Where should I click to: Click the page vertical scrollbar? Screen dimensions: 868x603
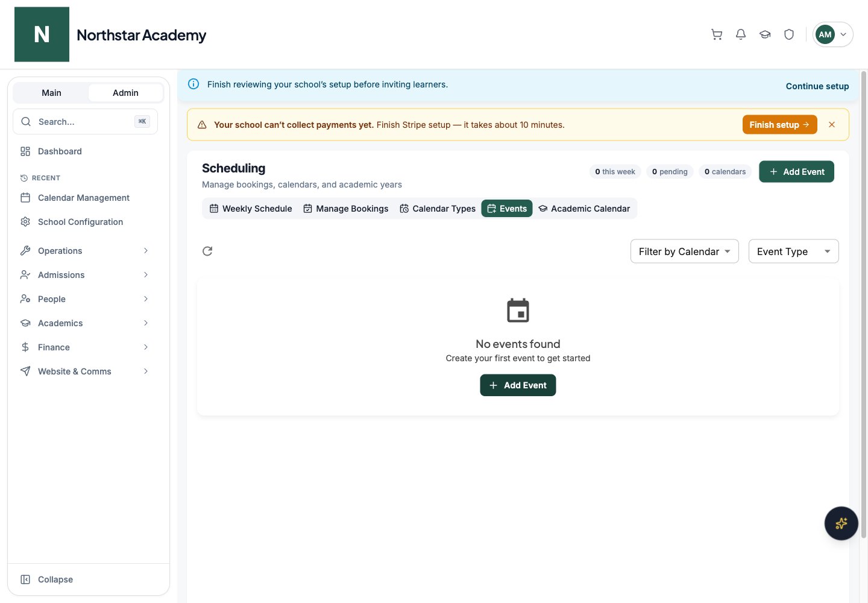click(864, 305)
